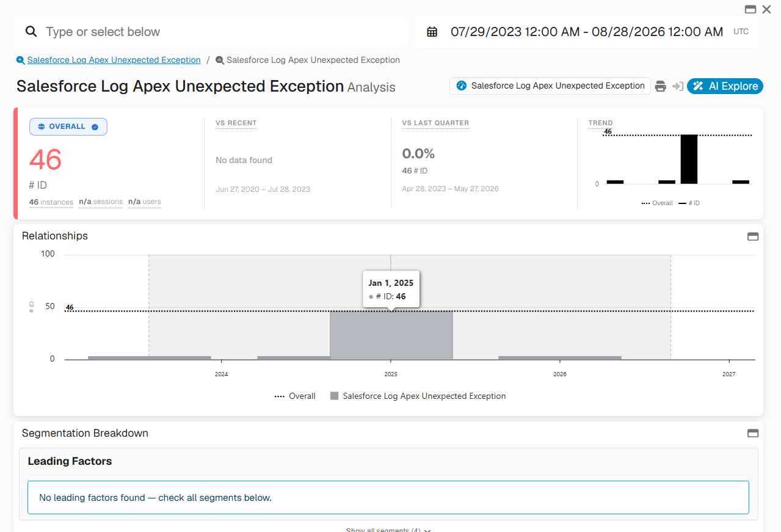
Task: Click the globe icon in OVERALL badge
Action: (x=42, y=126)
